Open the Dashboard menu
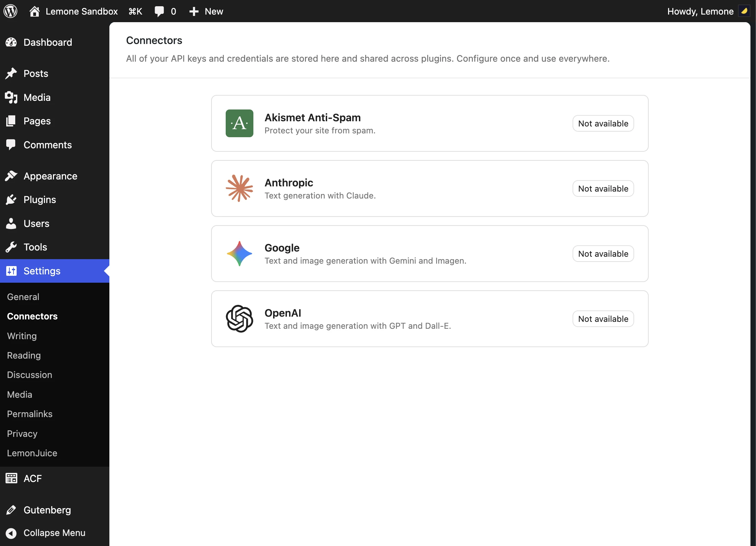The height and width of the screenshot is (546, 756). pos(55,42)
